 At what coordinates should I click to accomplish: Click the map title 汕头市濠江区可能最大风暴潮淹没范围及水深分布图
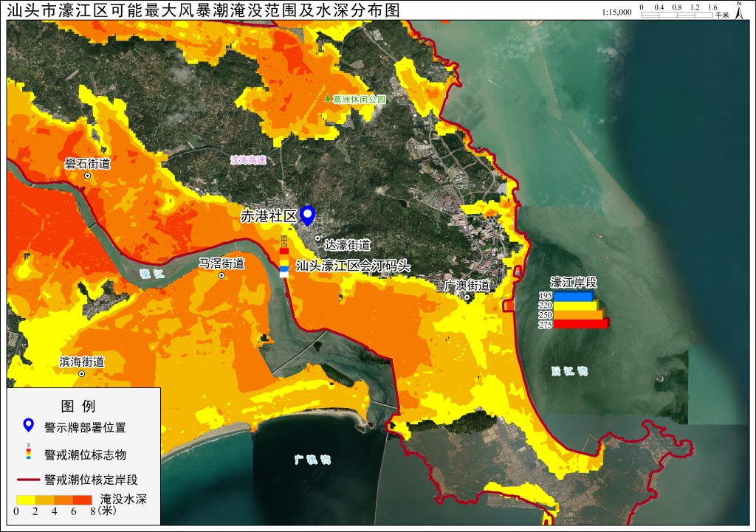(x=204, y=10)
